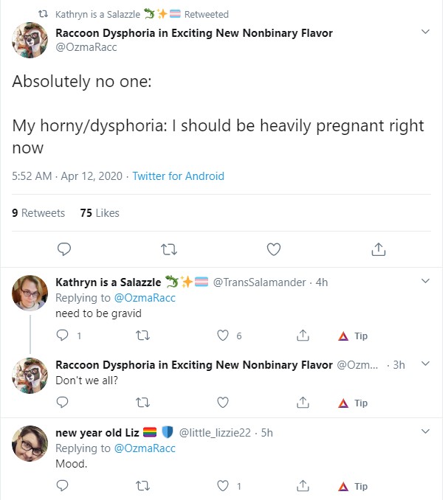This screenshot has width=448, height=500.
Task: View the 9 Retweets list
Action: [38, 212]
